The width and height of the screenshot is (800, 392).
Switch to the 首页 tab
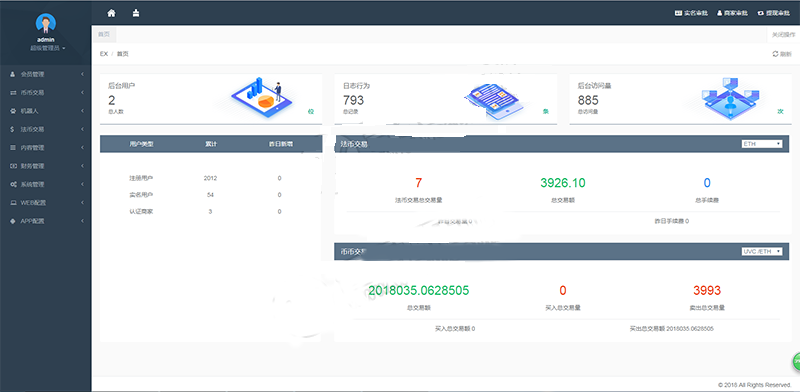104,34
